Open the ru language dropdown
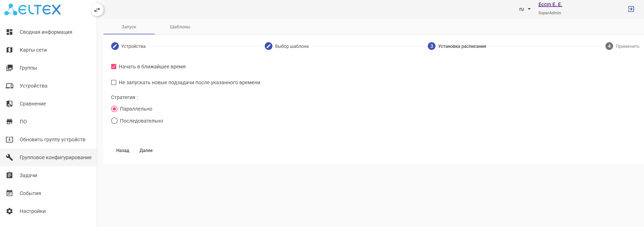Viewport: 644px width, 227px height. (525, 9)
